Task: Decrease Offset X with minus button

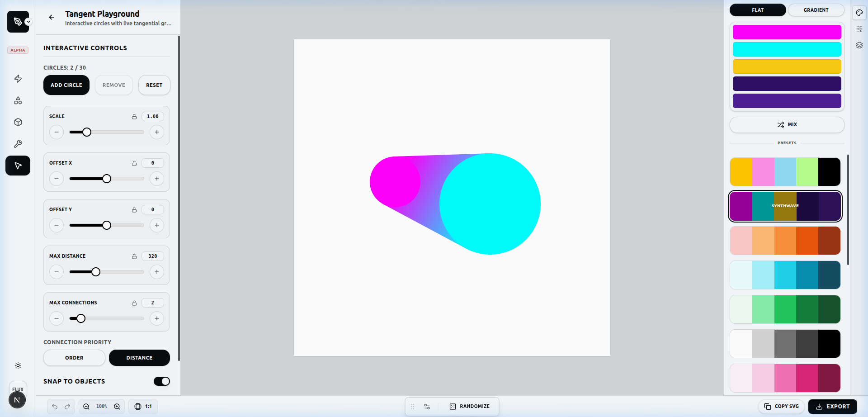Action: pos(57,179)
